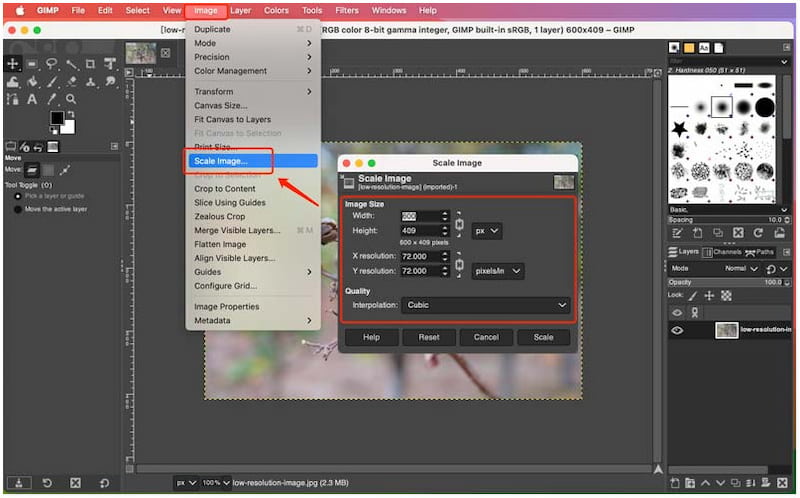
Task: Pick the Bucket Fill tool
Action: pos(33,81)
